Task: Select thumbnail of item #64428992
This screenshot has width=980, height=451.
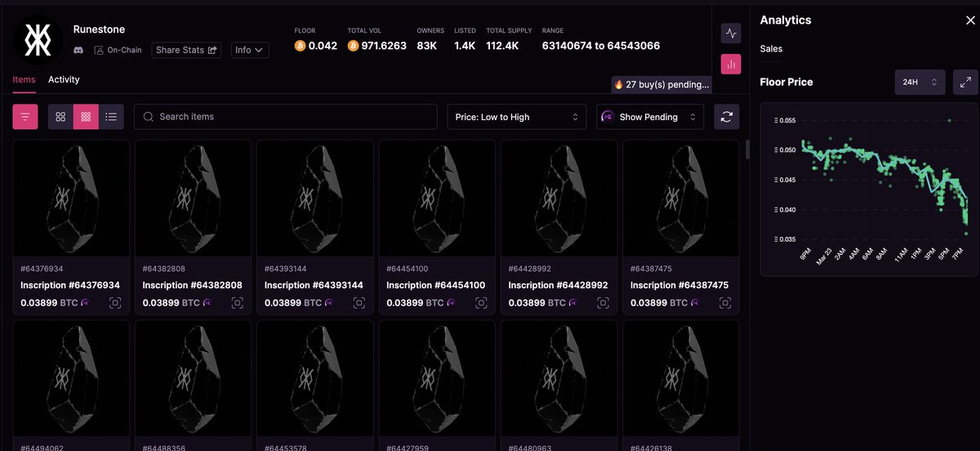Action: (559, 198)
